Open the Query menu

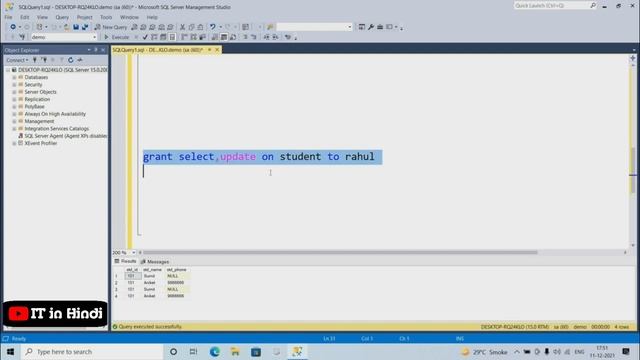coord(62,17)
